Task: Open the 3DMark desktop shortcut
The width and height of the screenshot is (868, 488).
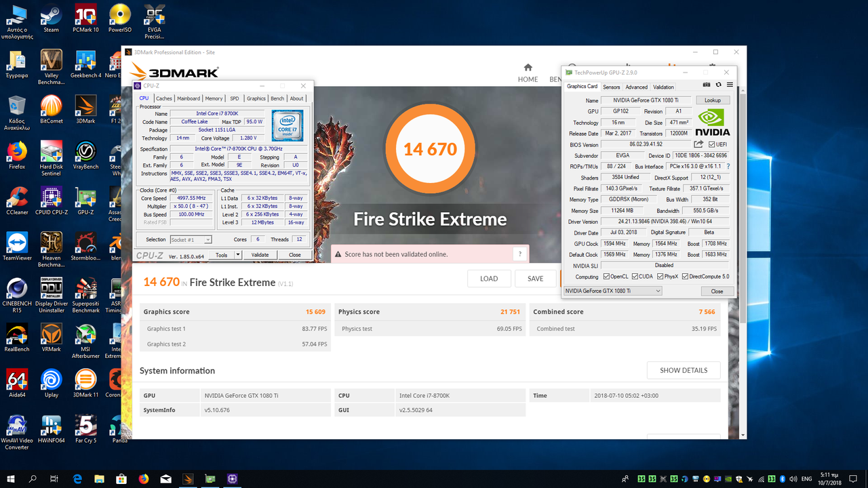Action: [85, 109]
